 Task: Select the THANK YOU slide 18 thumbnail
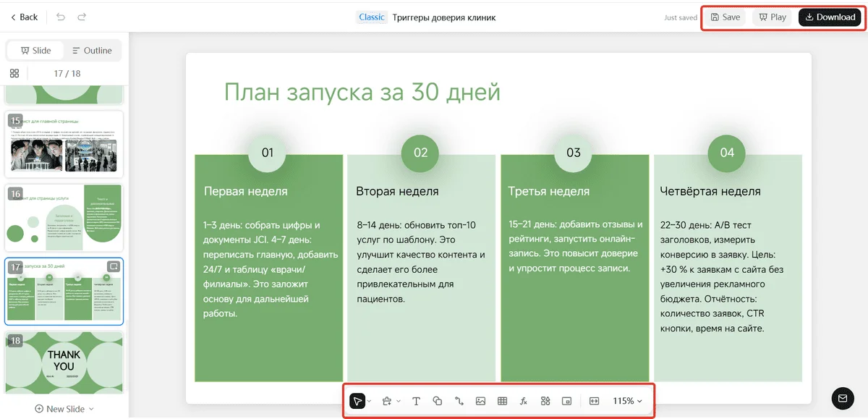(64, 363)
